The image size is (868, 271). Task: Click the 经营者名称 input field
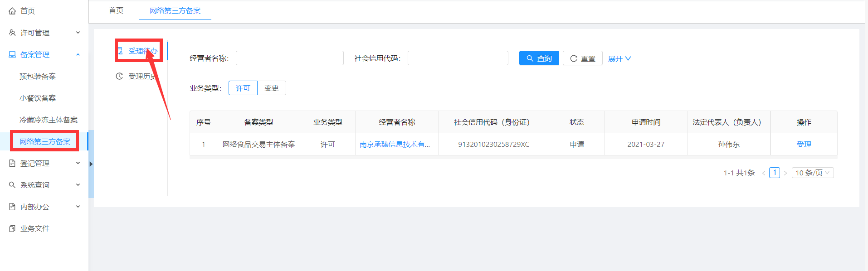[x=289, y=58]
